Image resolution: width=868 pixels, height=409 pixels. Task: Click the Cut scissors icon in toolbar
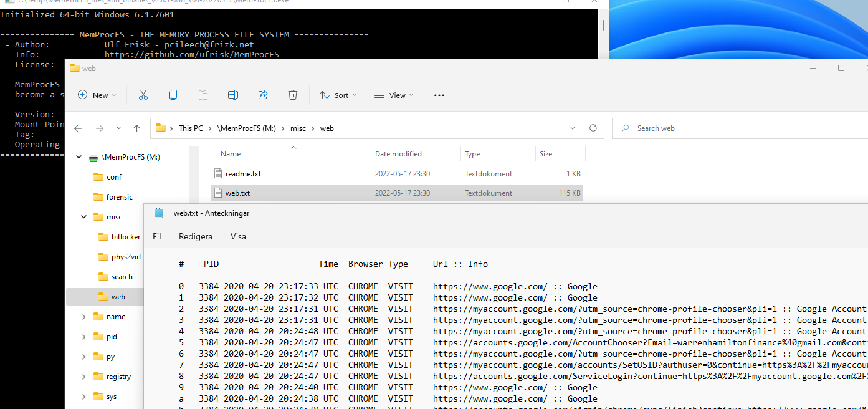pyautogui.click(x=143, y=95)
